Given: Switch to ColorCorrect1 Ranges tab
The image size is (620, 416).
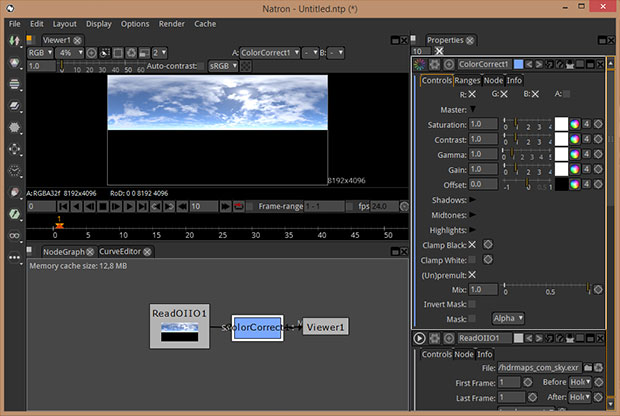Looking at the screenshot, I should [x=467, y=81].
